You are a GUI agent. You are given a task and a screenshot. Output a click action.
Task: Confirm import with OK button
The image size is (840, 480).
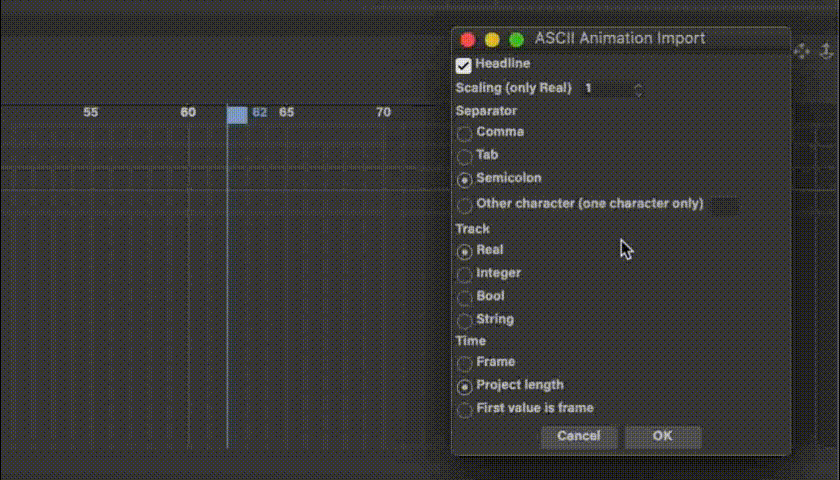click(x=663, y=437)
